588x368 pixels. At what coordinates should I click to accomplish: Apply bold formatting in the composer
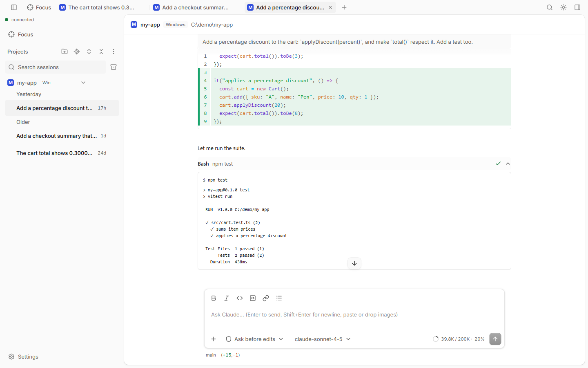coord(214,298)
